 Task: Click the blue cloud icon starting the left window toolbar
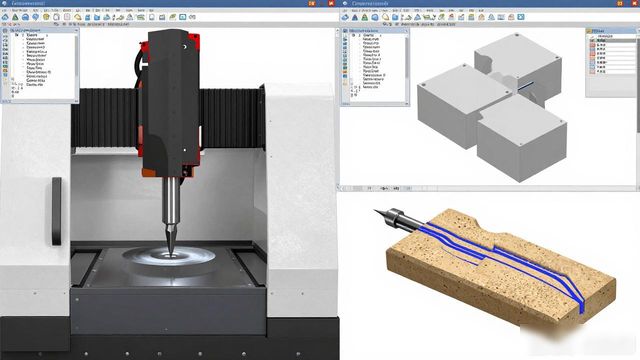(5, 17)
